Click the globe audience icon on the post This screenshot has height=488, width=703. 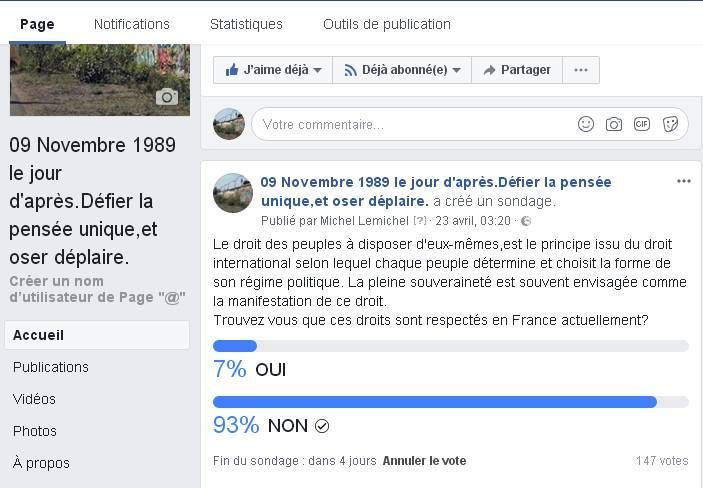526,221
